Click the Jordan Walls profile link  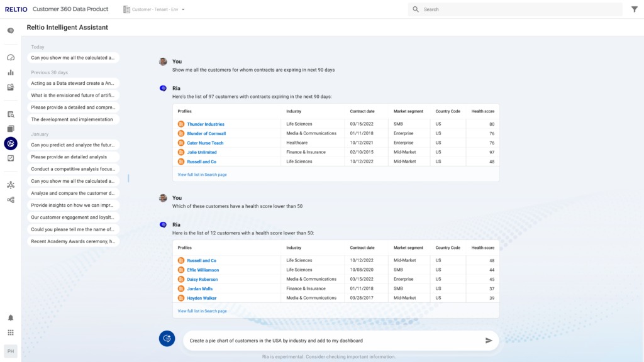(199, 289)
